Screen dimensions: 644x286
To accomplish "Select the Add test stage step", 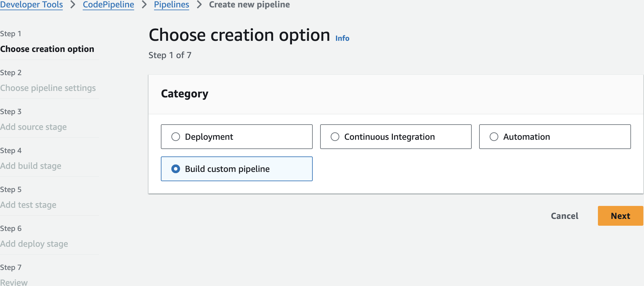I will pyautogui.click(x=28, y=205).
